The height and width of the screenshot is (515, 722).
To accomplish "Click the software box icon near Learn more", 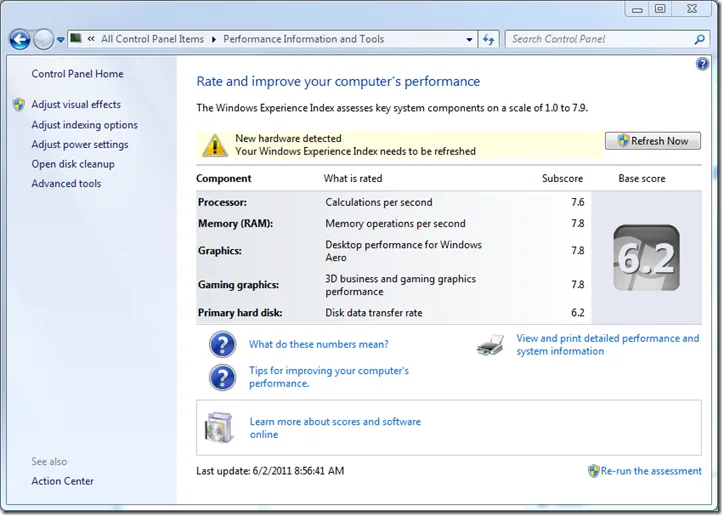I will coord(218,427).
